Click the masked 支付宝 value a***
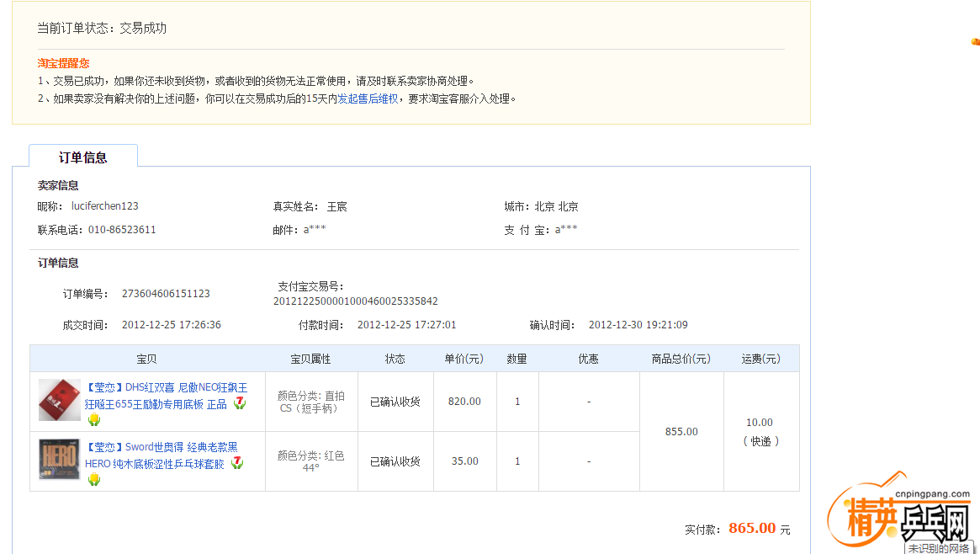Image resolution: width=980 pixels, height=554 pixels. (566, 230)
